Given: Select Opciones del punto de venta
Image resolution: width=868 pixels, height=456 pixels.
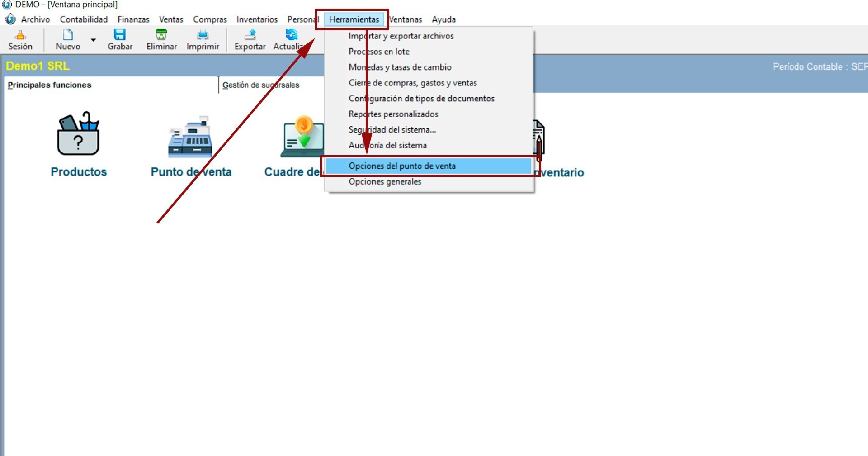Looking at the screenshot, I should [x=402, y=166].
